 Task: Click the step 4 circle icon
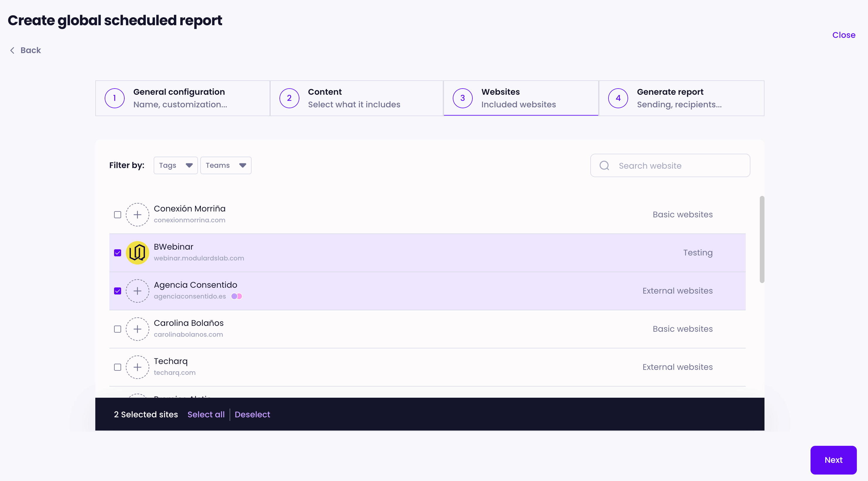618,98
